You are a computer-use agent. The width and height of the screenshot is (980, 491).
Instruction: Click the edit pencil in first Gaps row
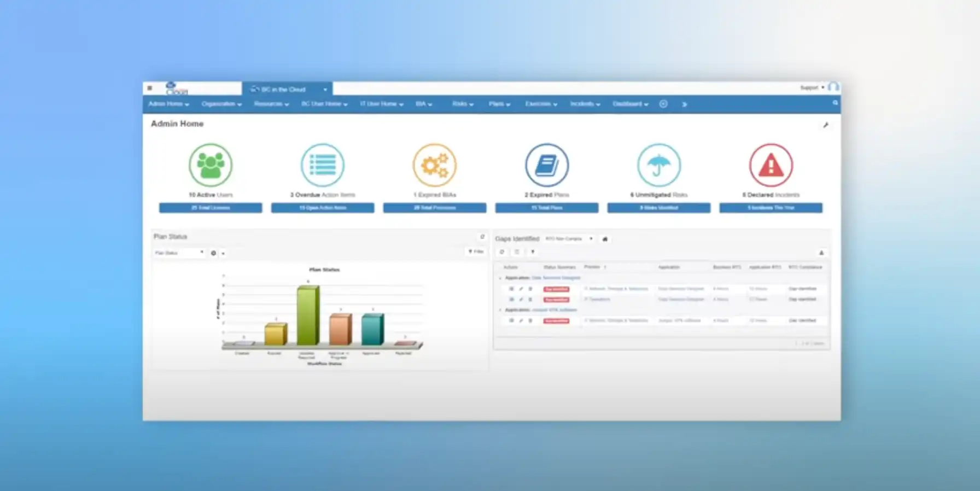click(521, 289)
